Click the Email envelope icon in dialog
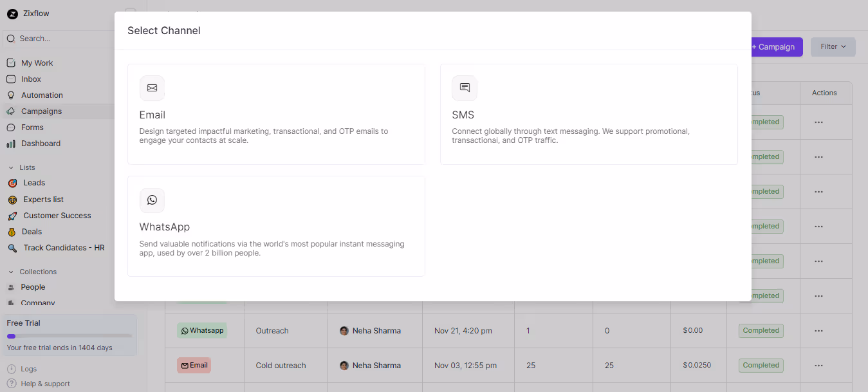 coord(152,88)
